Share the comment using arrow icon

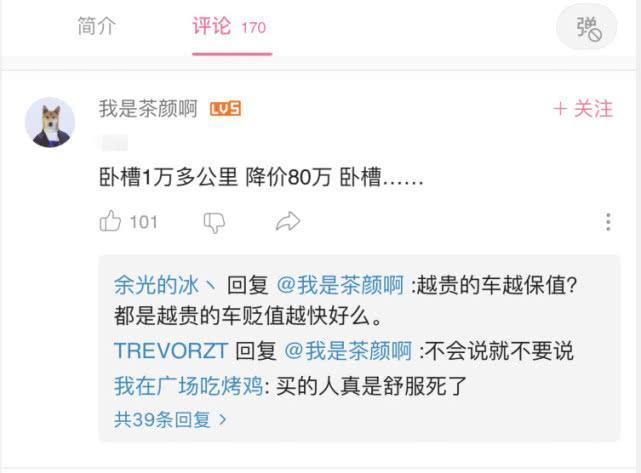click(288, 222)
